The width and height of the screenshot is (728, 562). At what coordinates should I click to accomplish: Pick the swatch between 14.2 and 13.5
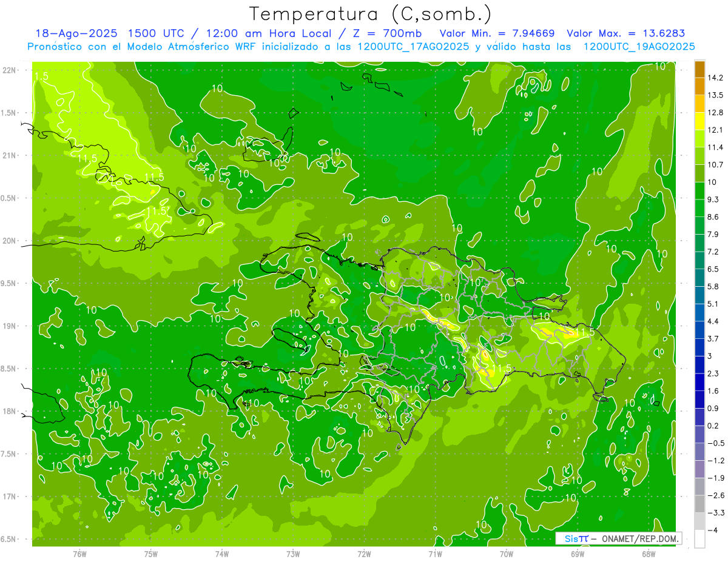(699, 86)
